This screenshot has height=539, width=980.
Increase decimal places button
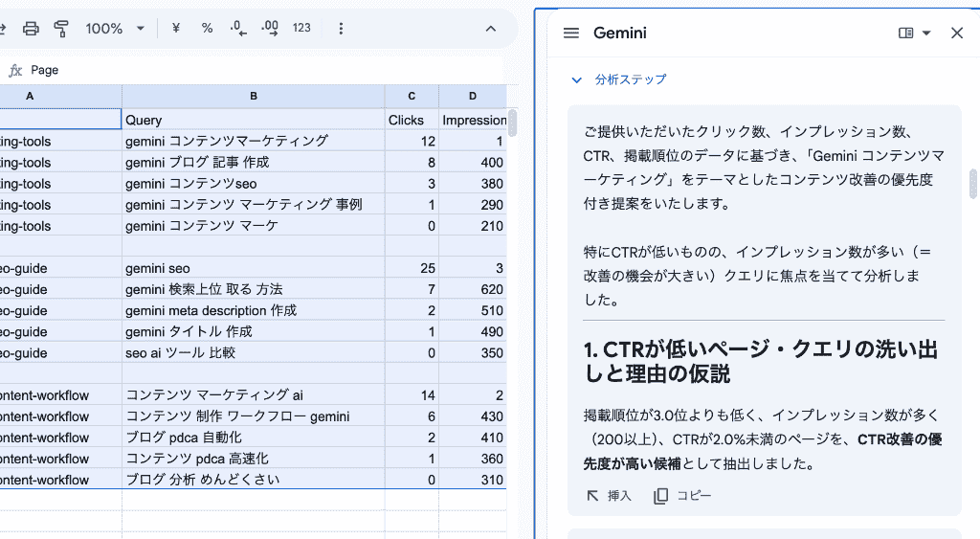tap(270, 29)
